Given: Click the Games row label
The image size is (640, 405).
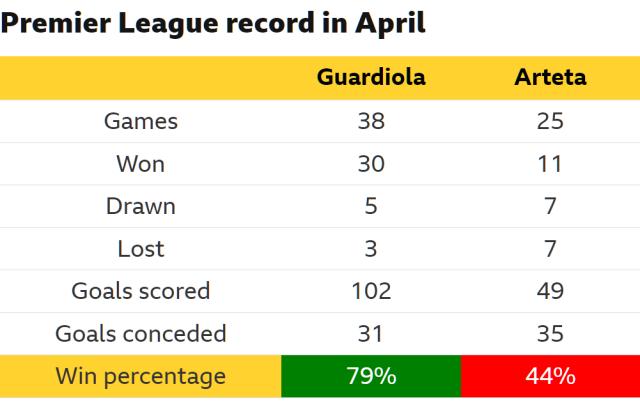Looking at the screenshot, I should point(141,121).
